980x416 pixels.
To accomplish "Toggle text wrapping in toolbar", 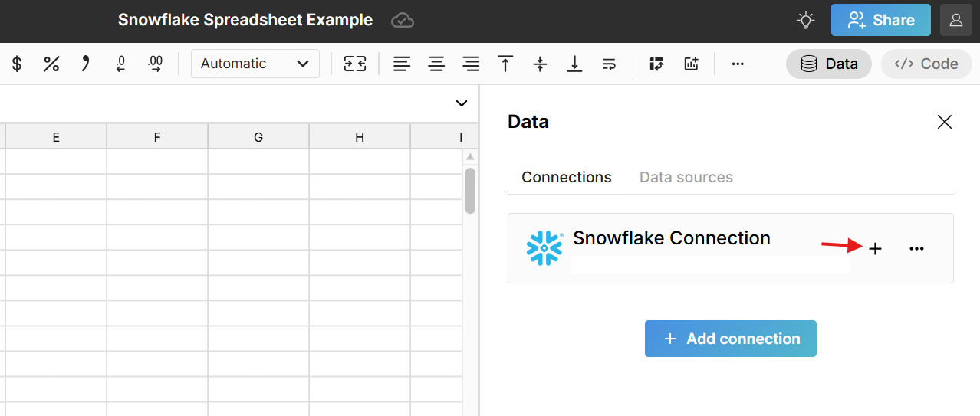I will 609,64.
